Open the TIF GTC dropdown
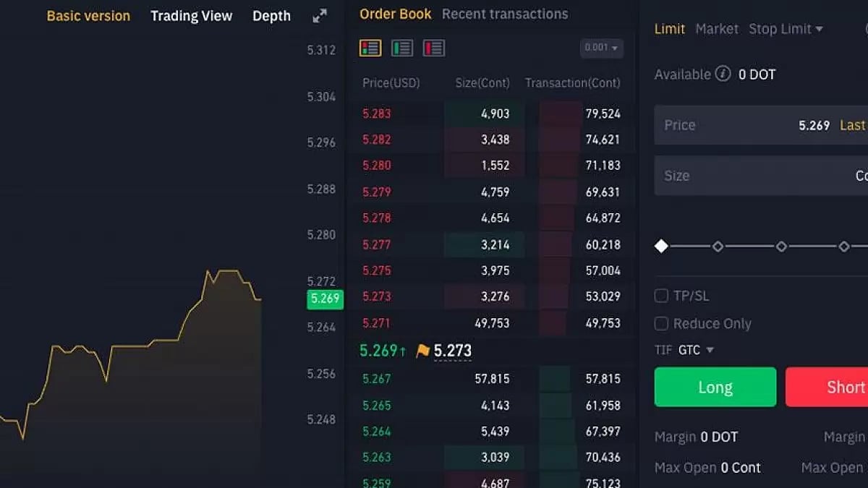This screenshot has width=868, height=488. click(x=695, y=350)
